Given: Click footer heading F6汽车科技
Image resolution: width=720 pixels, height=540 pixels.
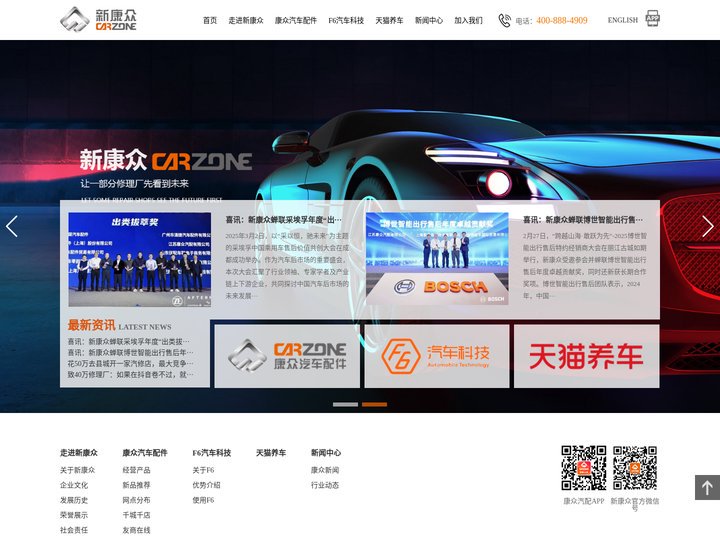Looking at the screenshot, I should tap(212, 453).
